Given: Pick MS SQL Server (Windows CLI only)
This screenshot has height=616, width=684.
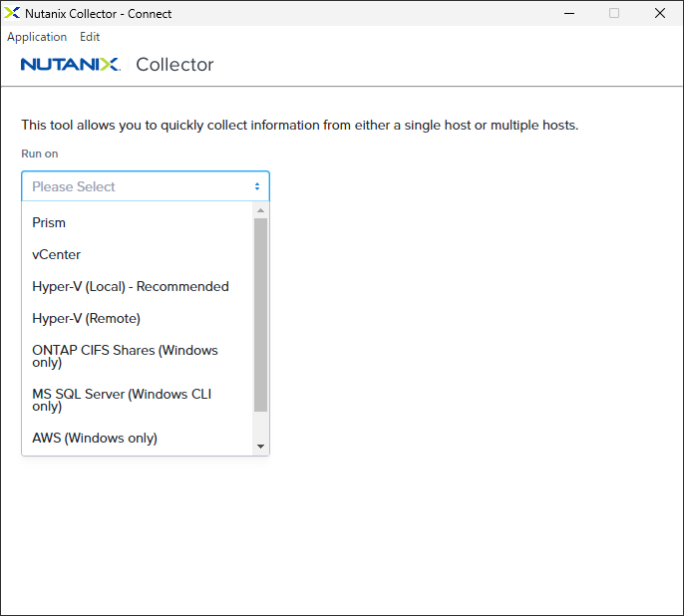Looking at the screenshot, I should 137,400.
